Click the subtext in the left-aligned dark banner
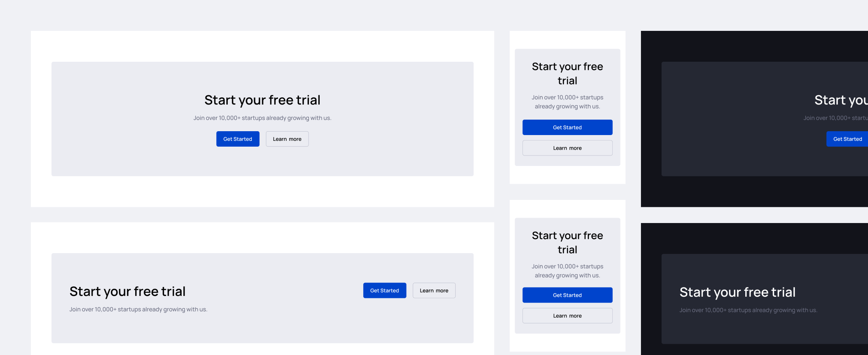This screenshot has height=355, width=868. click(748, 310)
